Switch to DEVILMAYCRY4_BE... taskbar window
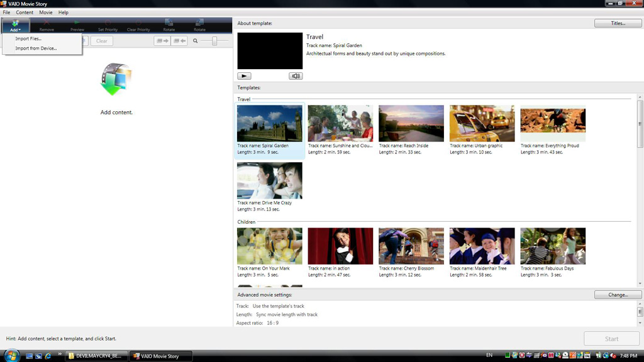Screen dimensions: 644x362 [96, 356]
